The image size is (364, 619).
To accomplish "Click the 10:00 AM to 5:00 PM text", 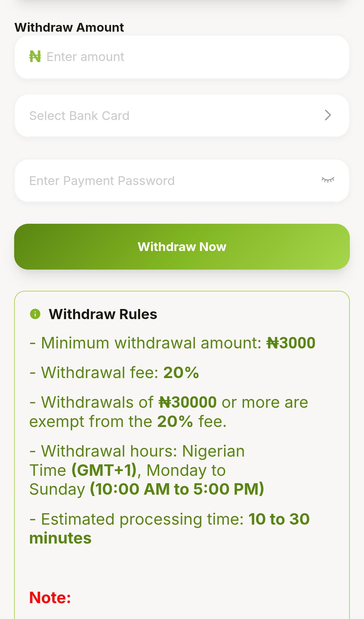I will (177, 489).
